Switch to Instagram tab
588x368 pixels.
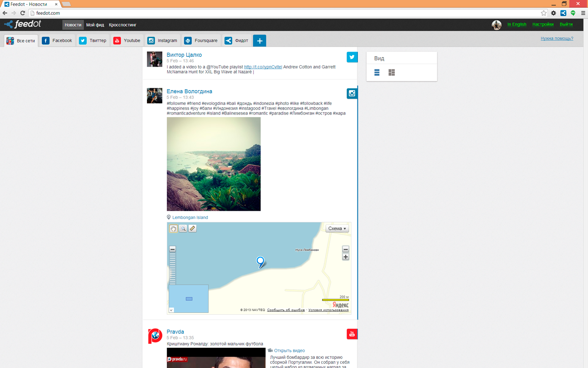coord(162,40)
